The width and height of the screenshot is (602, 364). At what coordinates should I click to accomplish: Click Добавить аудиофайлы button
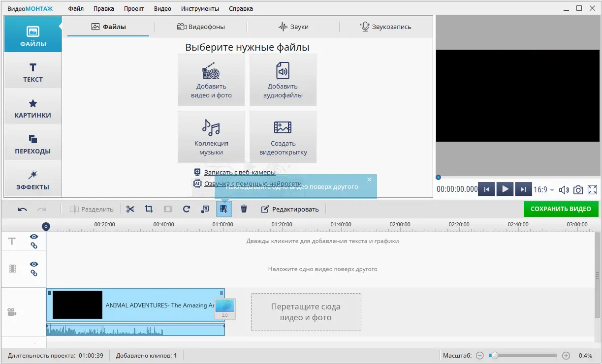283,80
